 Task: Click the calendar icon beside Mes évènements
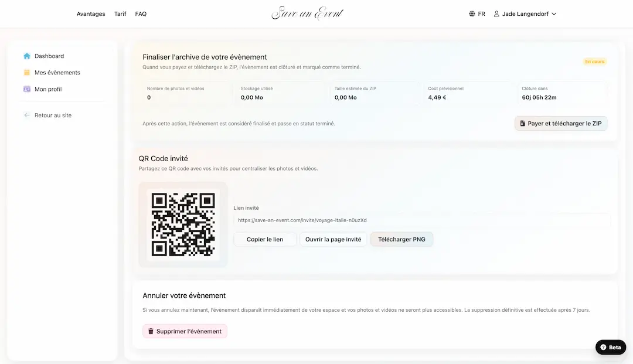click(26, 72)
